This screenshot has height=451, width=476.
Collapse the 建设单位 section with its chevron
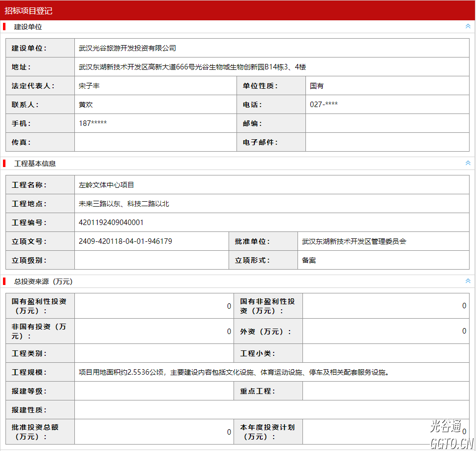point(468,26)
